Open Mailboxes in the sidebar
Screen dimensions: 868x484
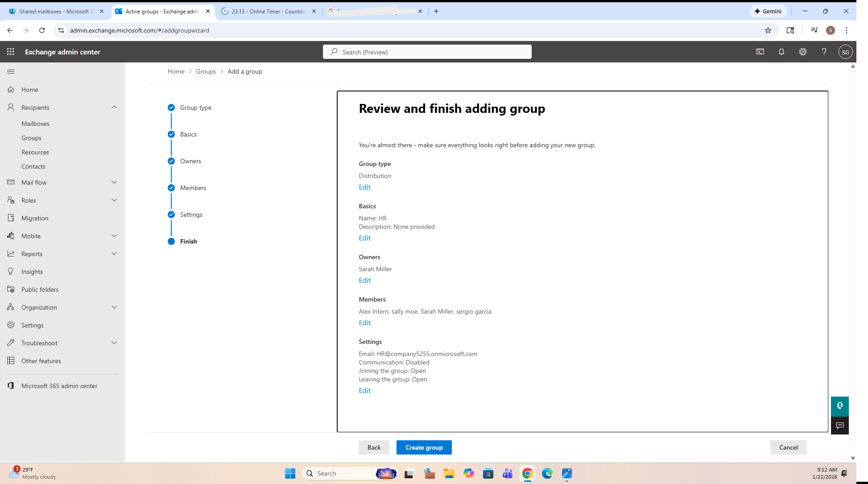click(x=35, y=124)
